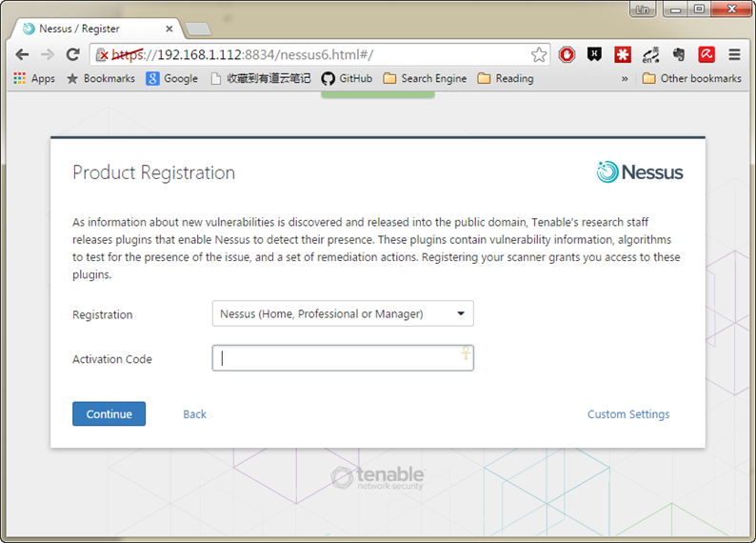Click the insecure HTTPS lock icon
The image size is (756, 543).
(x=102, y=55)
